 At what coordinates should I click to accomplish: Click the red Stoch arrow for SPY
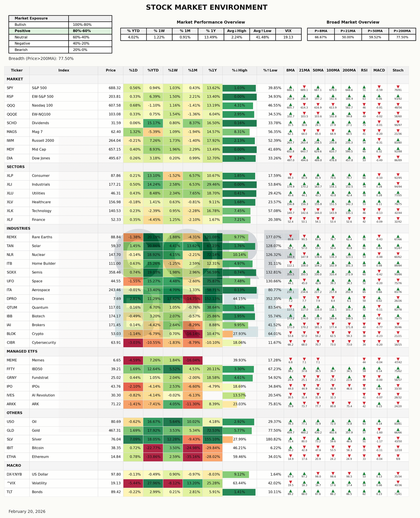[398, 87]
